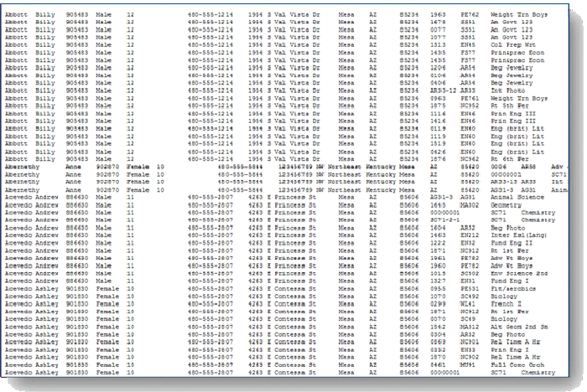Click the 'Rt 6th Per' entry

510,159
